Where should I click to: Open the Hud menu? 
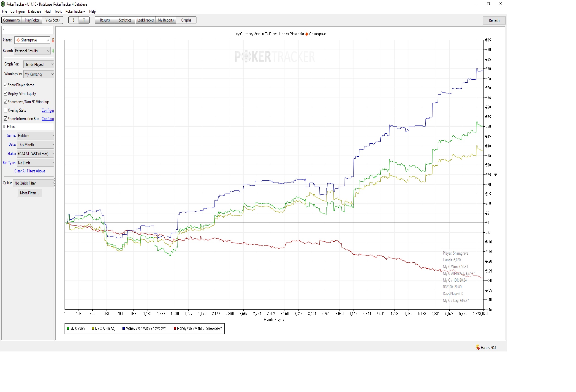[48, 11]
